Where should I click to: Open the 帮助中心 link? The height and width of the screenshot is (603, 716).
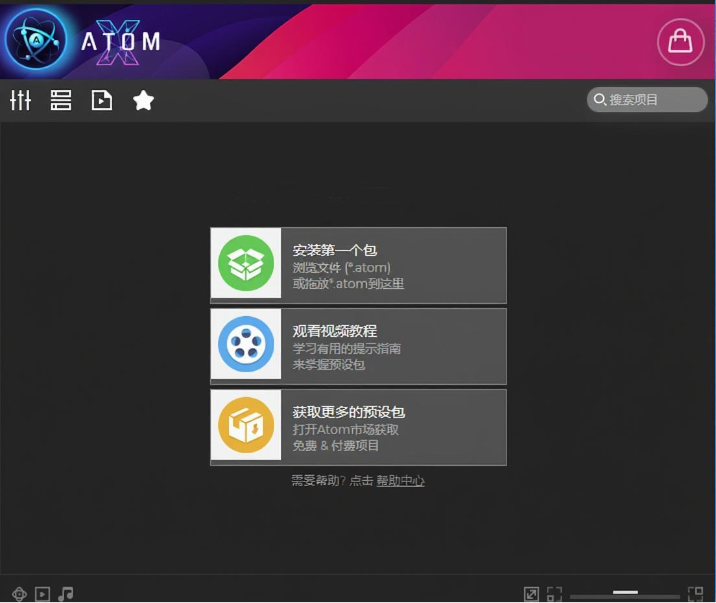[400, 481]
